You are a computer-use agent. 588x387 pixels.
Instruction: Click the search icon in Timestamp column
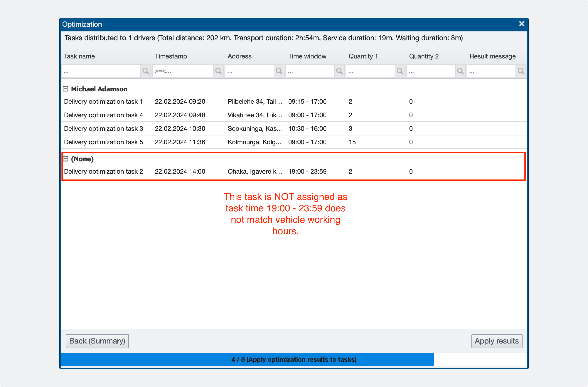point(218,71)
